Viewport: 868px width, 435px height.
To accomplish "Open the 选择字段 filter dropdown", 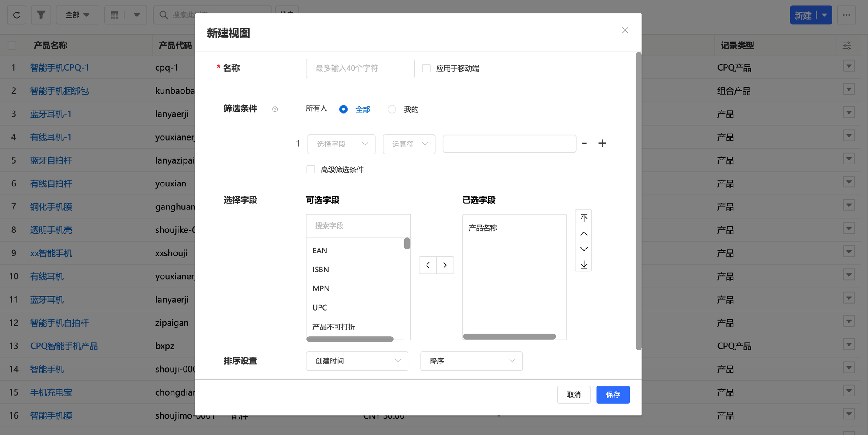I will click(342, 144).
